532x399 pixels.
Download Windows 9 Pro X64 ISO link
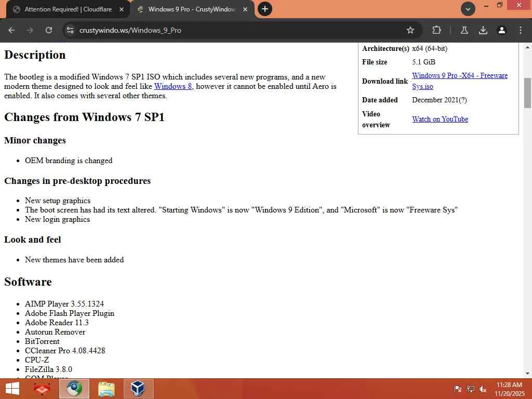click(460, 81)
